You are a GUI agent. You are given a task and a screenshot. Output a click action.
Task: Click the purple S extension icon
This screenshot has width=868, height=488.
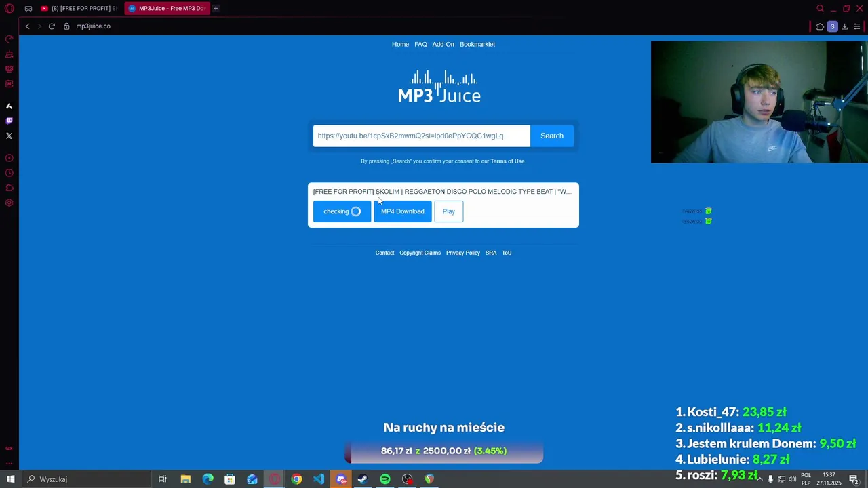(x=832, y=26)
